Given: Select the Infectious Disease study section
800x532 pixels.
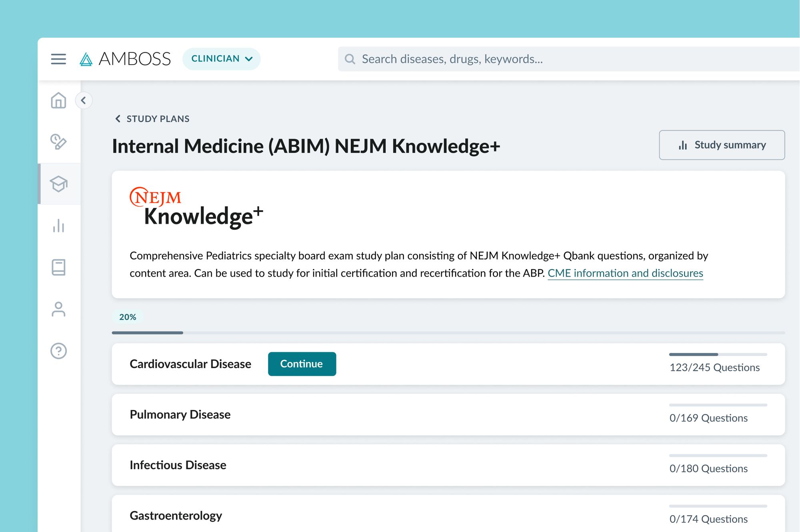Looking at the screenshot, I should coord(178,465).
